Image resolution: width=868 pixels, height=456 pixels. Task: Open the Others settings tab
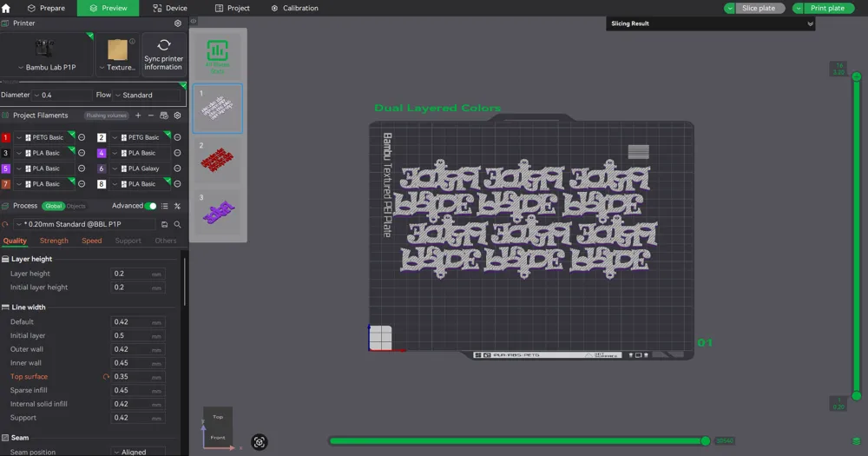pos(166,241)
